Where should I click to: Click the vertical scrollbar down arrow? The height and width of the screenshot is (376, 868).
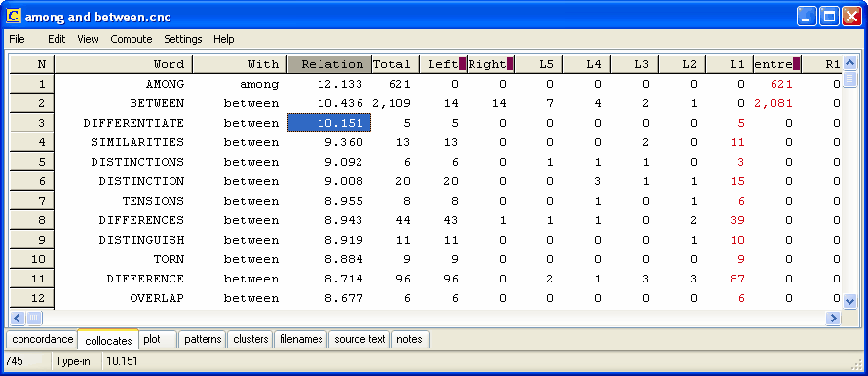(849, 302)
